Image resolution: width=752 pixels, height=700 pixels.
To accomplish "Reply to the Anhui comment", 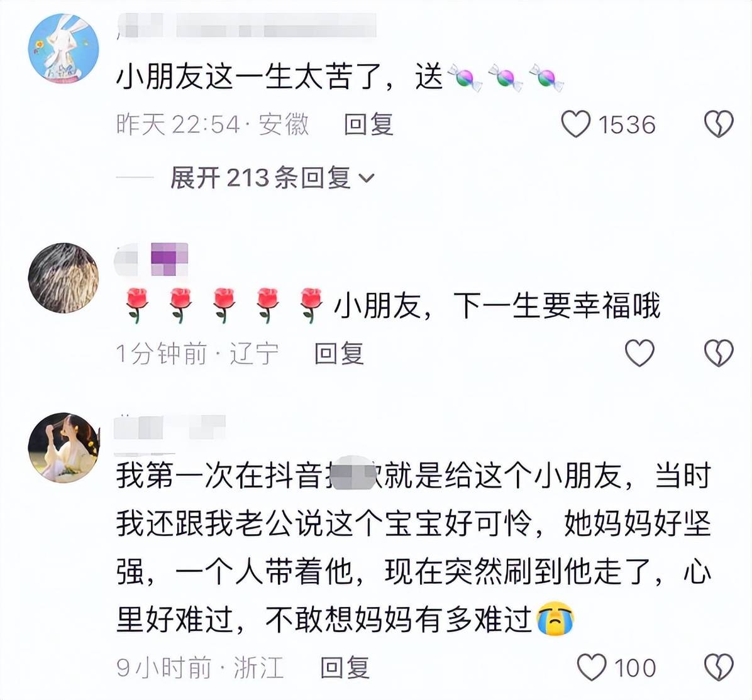I will tap(368, 124).
